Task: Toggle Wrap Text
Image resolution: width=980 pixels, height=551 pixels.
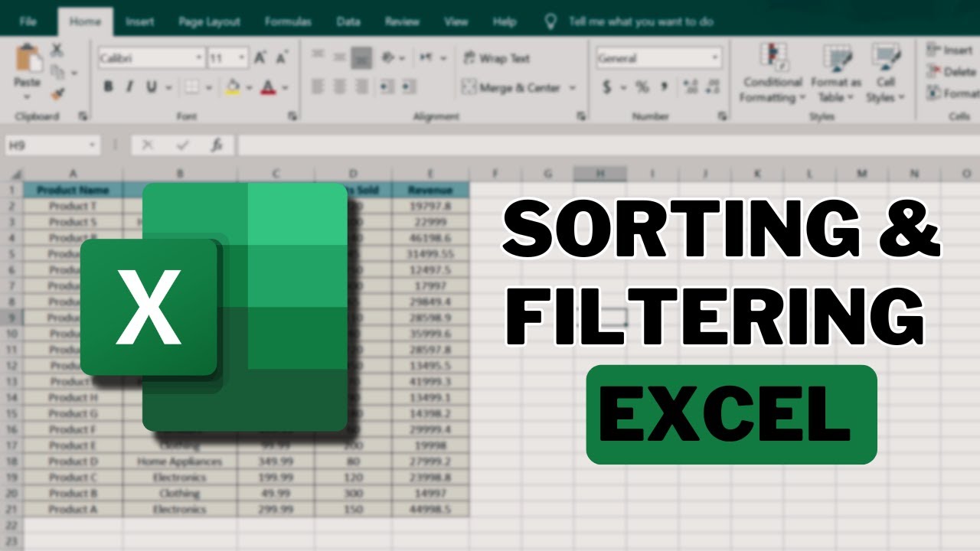Action: (x=496, y=58)
